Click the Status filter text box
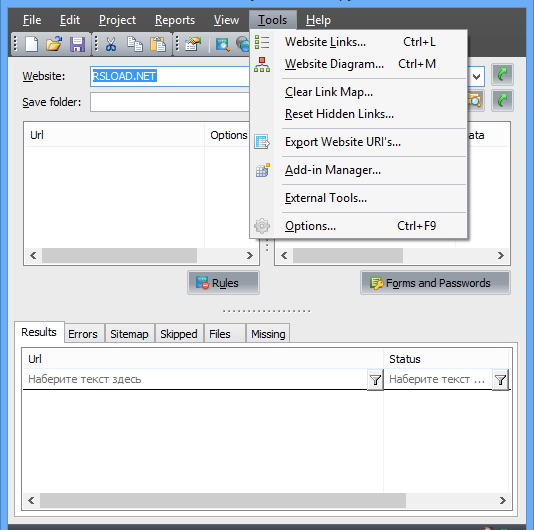Image resolution: width=534 pixels, height=530 pixels. [x=438, y=379]
